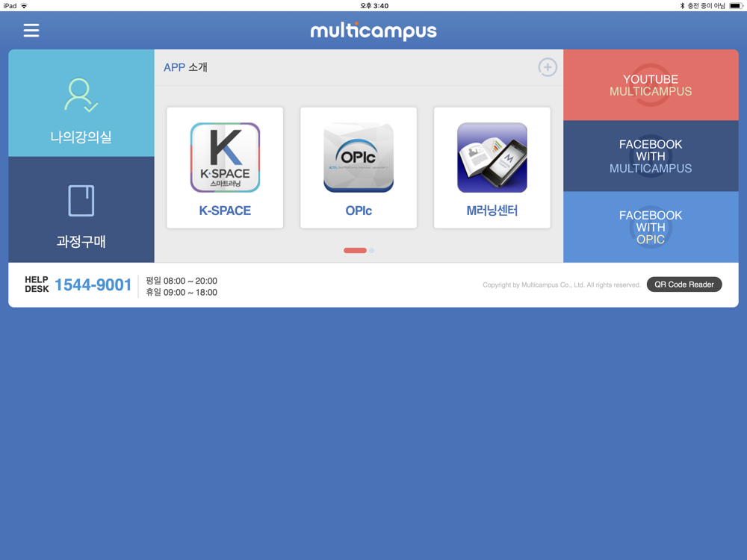Image resolution: width=747 pixels, height=560 pixels.
Task: Tap holiday hours 휴일 09:00 ~ 18:00
Action: (182, 293)
